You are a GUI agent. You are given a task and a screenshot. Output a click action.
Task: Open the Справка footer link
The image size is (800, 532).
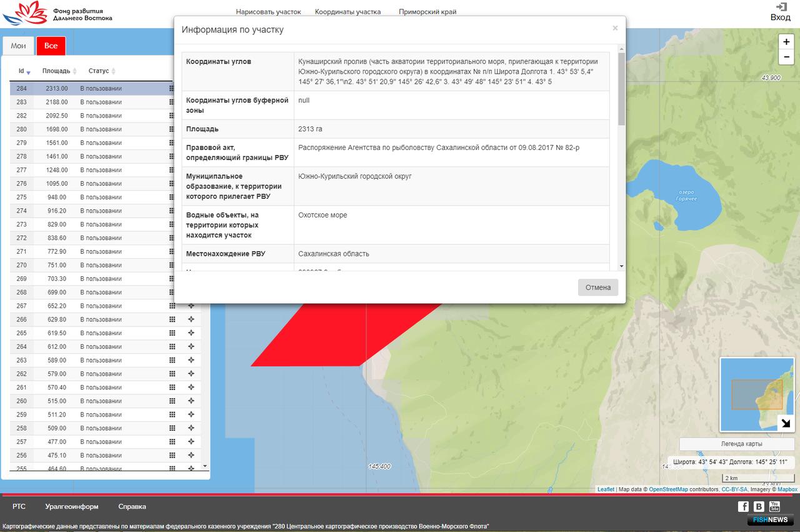click(132, 506)
